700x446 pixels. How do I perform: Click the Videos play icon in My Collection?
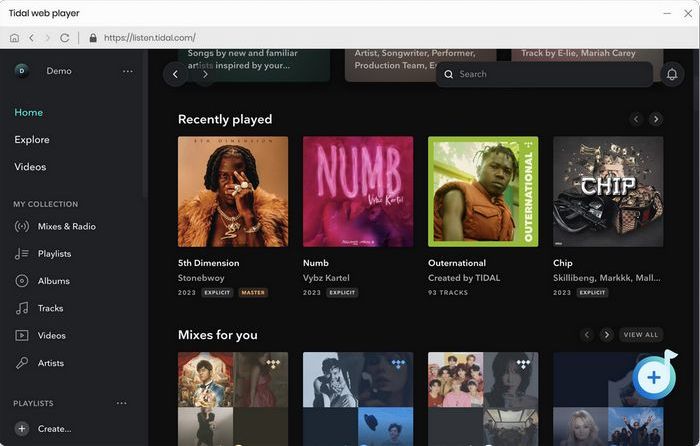click(x=22, y=335)
